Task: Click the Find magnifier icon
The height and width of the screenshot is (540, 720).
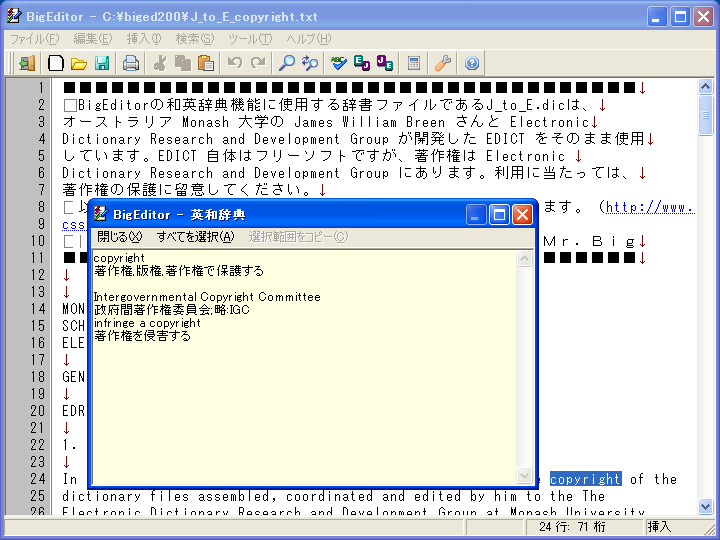Action: click(286, 63)
